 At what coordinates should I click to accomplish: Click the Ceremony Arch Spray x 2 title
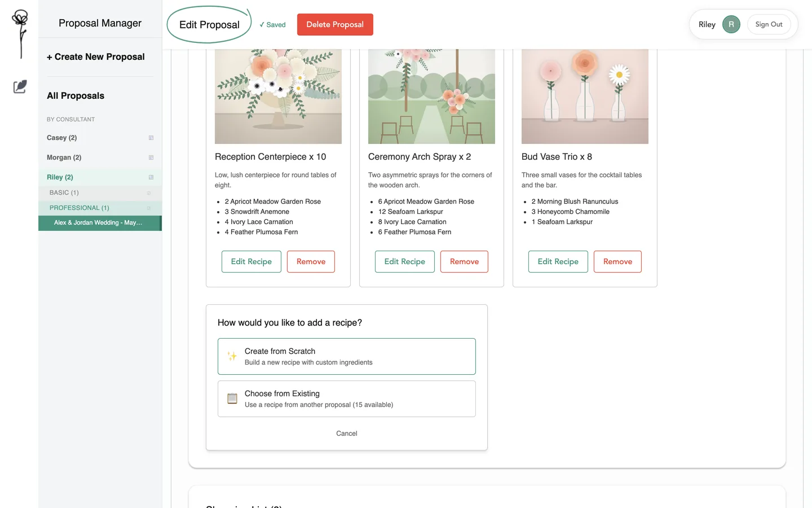pos(420,157)
